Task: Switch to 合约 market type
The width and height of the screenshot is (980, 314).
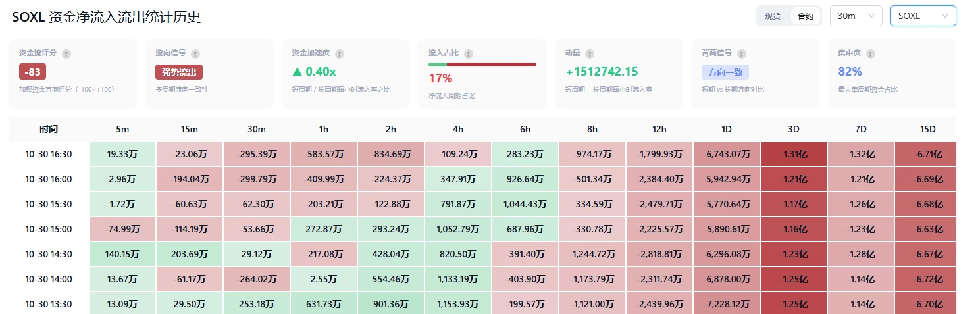Action: pos(806,16)
